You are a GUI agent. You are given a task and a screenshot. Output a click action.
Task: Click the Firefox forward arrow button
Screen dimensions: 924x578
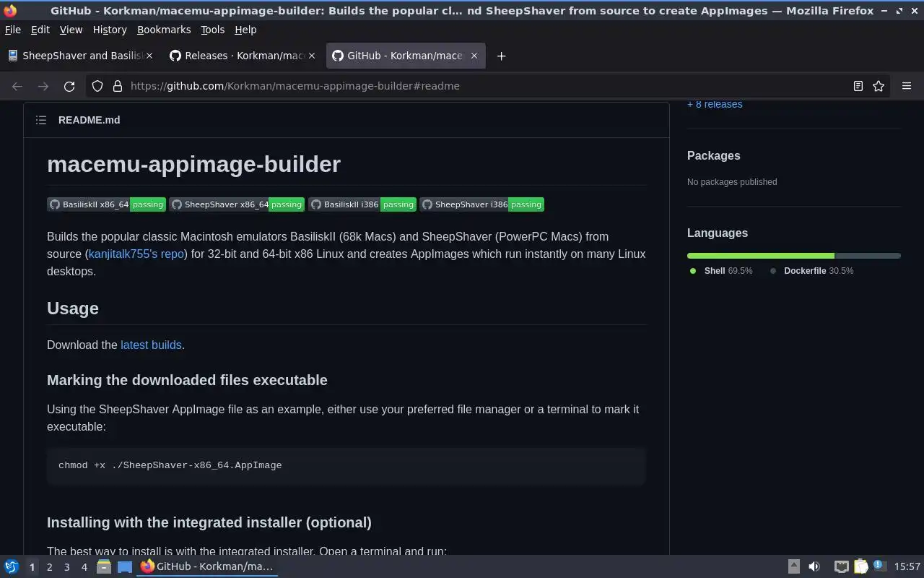[43, 86]
